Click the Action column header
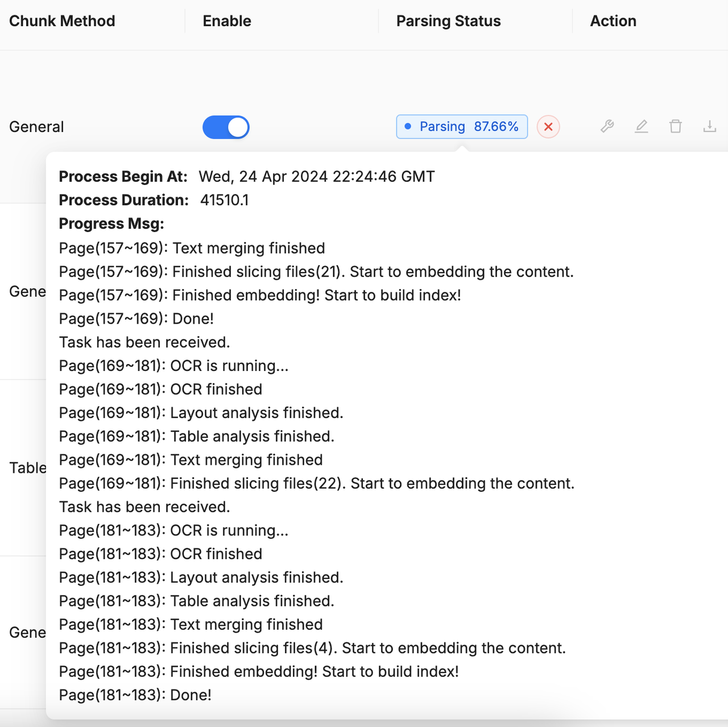 [x=613, y=21]
